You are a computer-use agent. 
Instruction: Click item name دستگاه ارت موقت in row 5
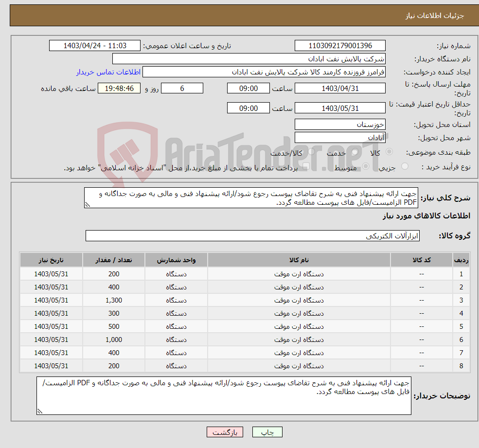299,327
